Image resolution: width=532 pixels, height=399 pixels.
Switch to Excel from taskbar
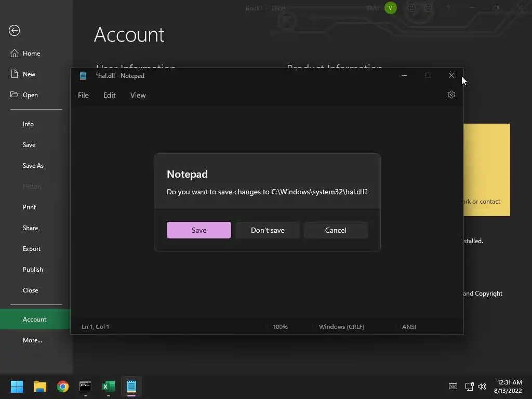tap(109, 387)
